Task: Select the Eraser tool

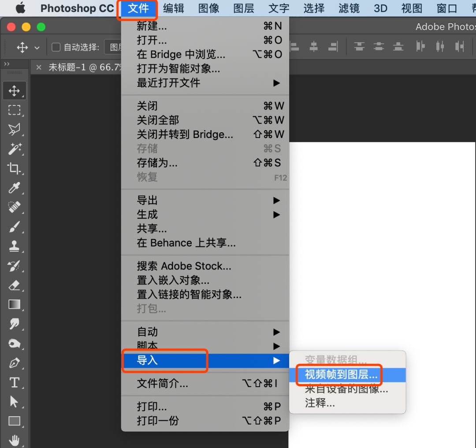Action: 15,285
